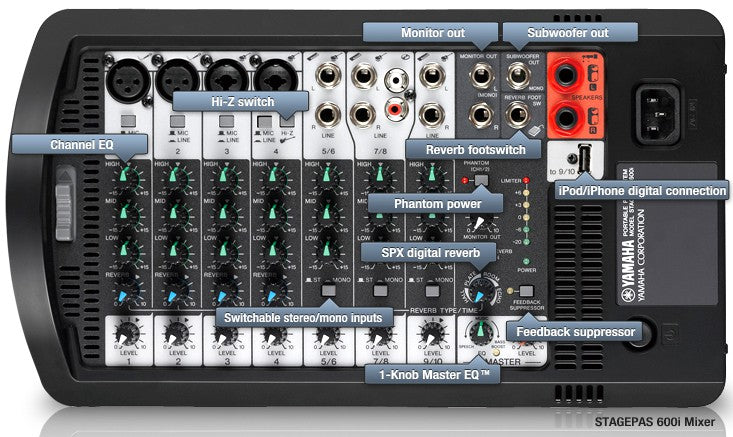Click channel 3 REVERB send knob
The height and width of the screenshot is (437, 733).
tap(224, 293)
